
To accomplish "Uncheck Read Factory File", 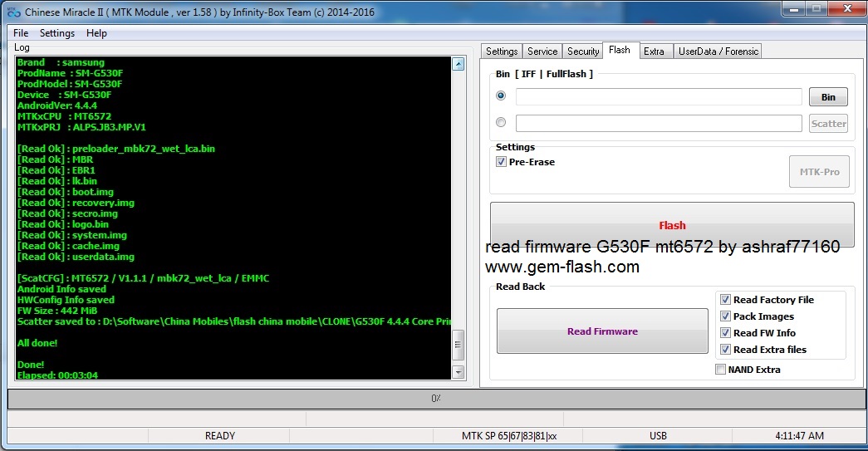I will tap(725, 300).
